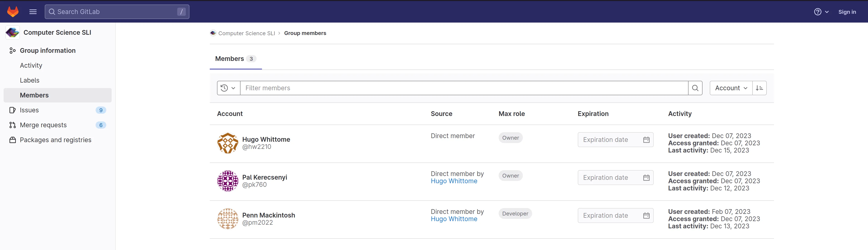Click Sign in at the top right
This screenshot has width=868, height=250.
[847, 12]
